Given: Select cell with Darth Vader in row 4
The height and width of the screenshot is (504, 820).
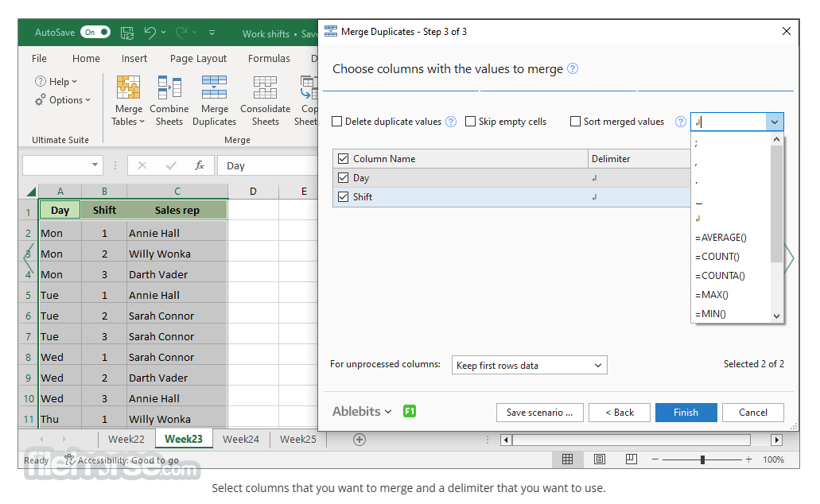Looking at the screenshot, I should (177, 274).
